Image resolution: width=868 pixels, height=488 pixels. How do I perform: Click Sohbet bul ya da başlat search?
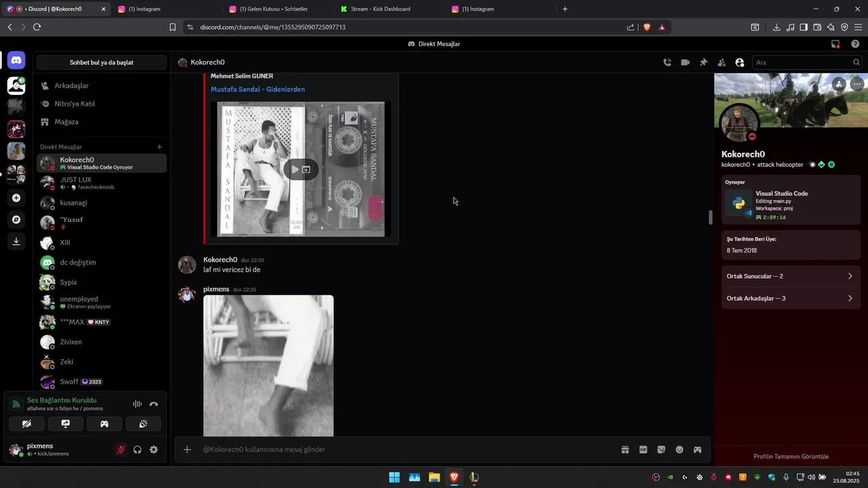(x=102, y=62)
